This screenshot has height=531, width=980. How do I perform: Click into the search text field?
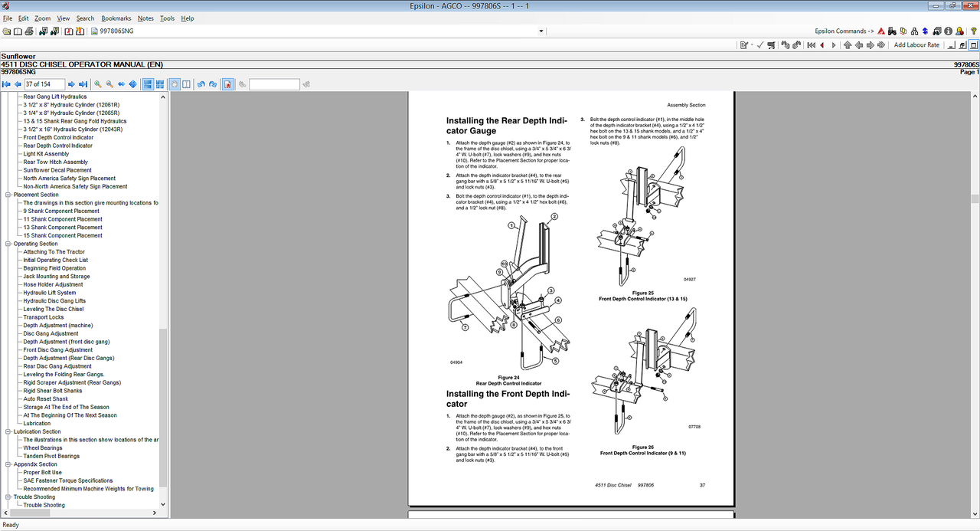click(274, 84)
